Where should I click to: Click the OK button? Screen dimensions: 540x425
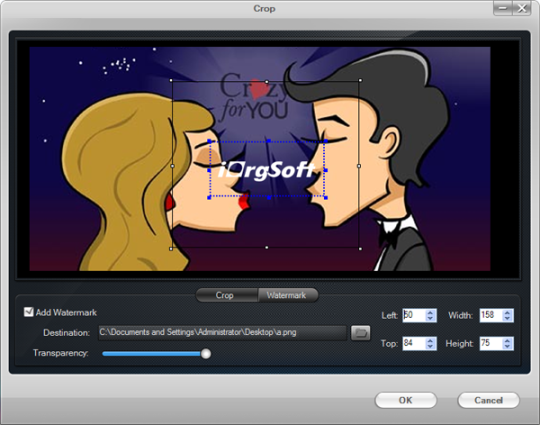(405, 400)
